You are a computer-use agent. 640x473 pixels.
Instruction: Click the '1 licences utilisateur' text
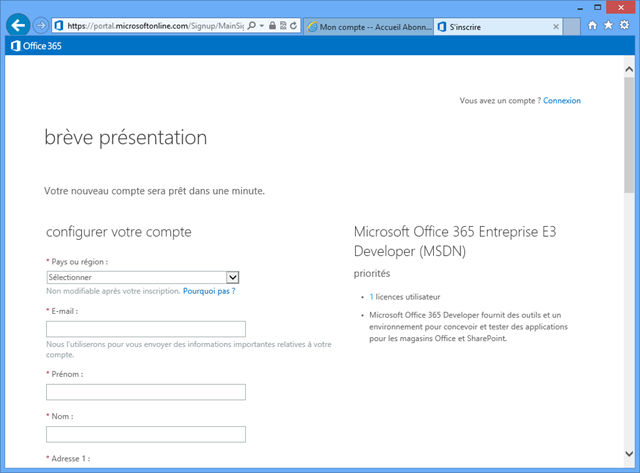point(405,297)
